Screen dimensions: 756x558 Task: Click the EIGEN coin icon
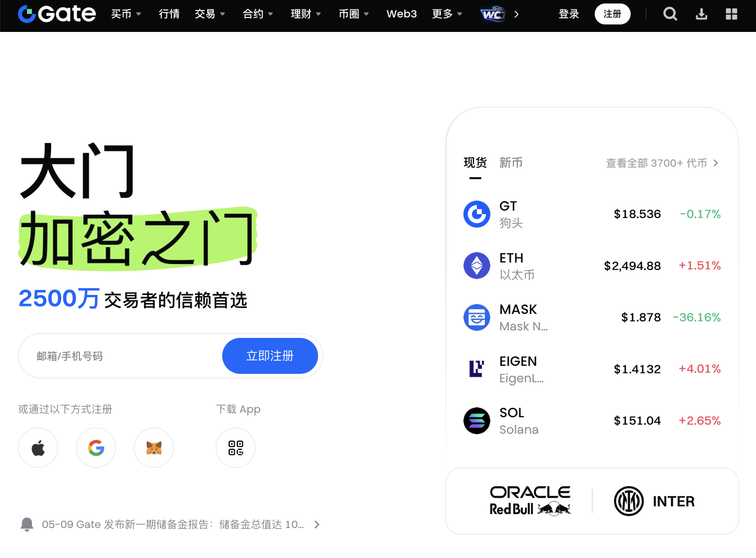coord(477,369)
